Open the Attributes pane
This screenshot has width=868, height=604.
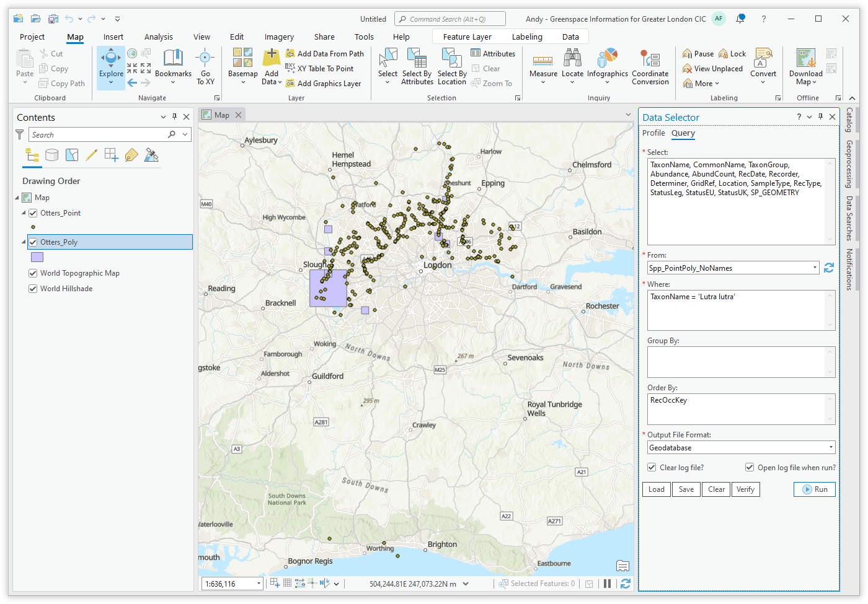click(x=493, y=54)
